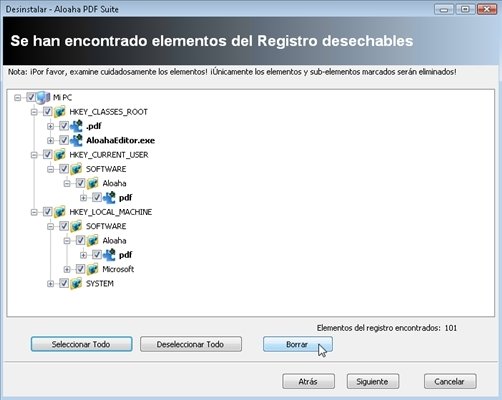
Task: Uncheck the HKEY_CLASSES_ROOT checkbox
Action: pyautogui.click(x=47, y=112)
